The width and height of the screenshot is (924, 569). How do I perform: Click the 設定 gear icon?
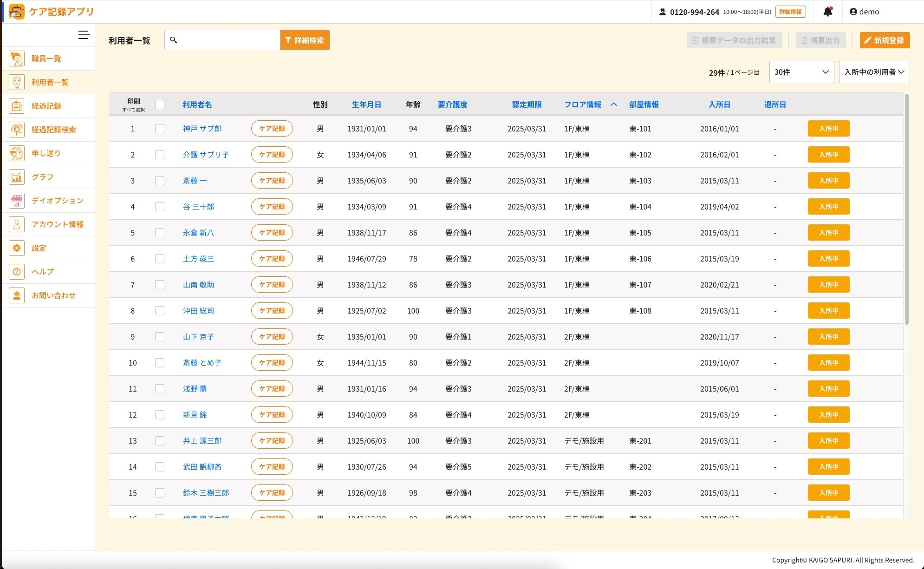tap(17, 248)
